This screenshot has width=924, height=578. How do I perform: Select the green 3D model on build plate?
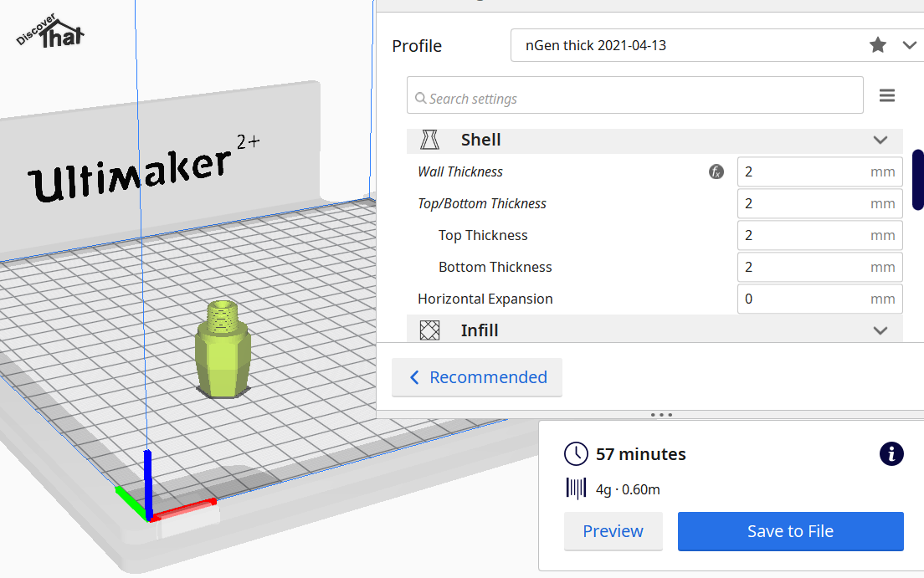(x=223, y=350)
